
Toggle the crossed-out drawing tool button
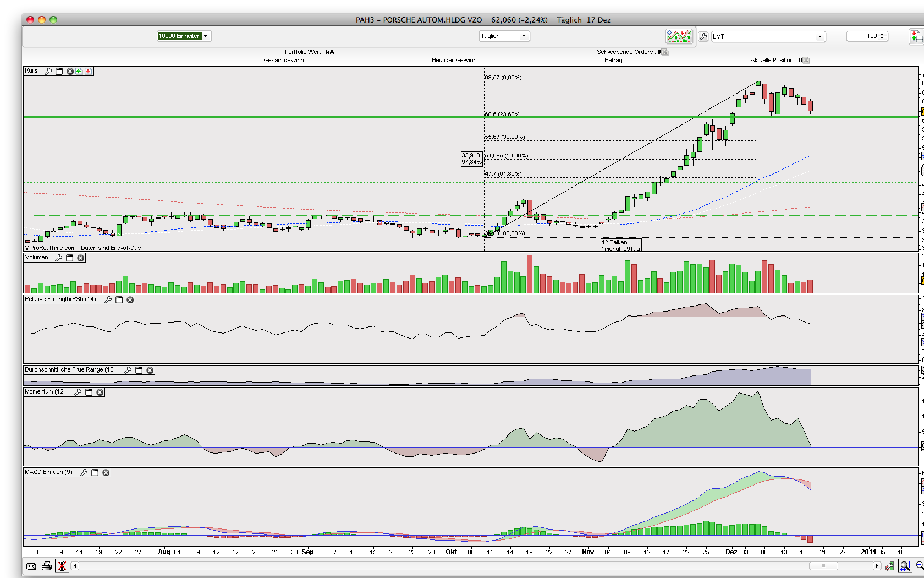tap(62, 566)
